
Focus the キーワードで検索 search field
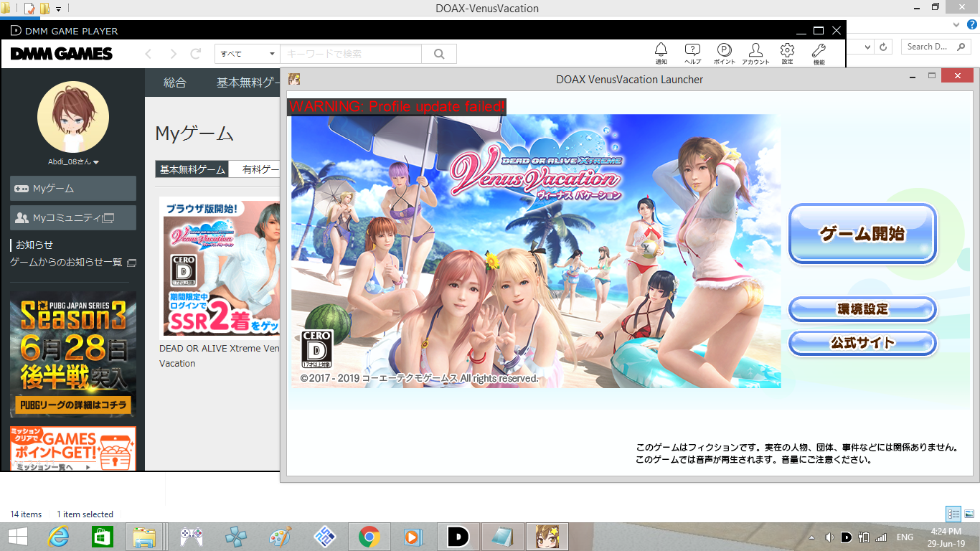pyautogui.click(x=350, y=54)
